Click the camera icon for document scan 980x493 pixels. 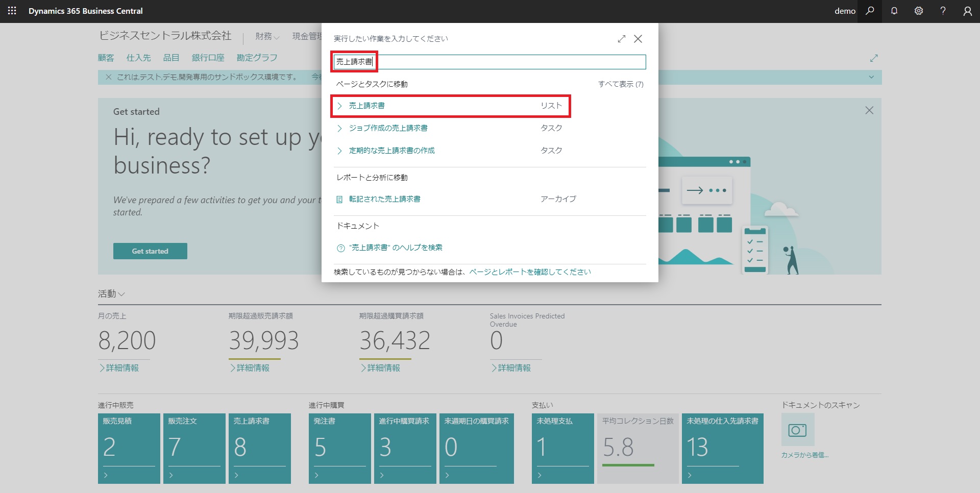pos(797,430)
